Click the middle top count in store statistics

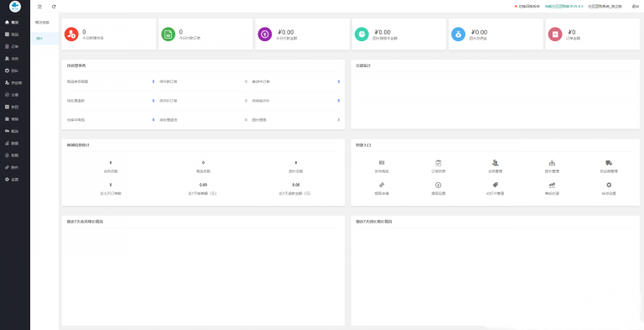tap(203, 163)
